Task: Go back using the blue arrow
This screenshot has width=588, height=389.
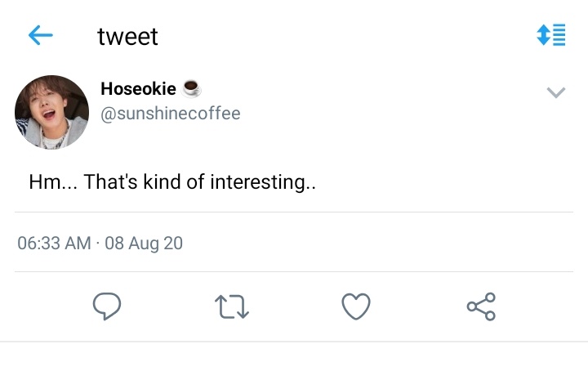Action: tap(41, 35)
